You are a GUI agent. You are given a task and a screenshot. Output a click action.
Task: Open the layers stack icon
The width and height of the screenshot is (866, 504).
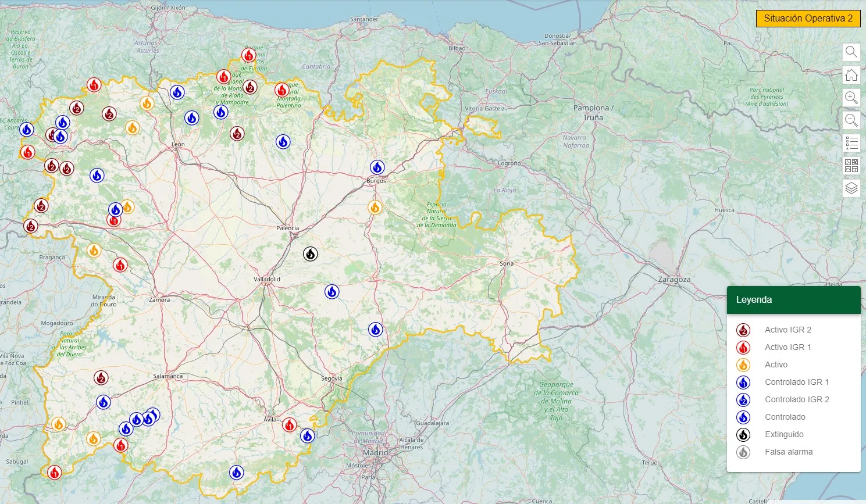pos(851,188)
